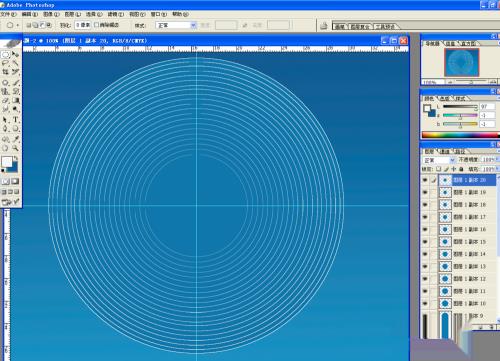Click the foreground color swatch in toolbox
Image resolution: width=500 pixels, height=361 pixels.
pos(7,162)
